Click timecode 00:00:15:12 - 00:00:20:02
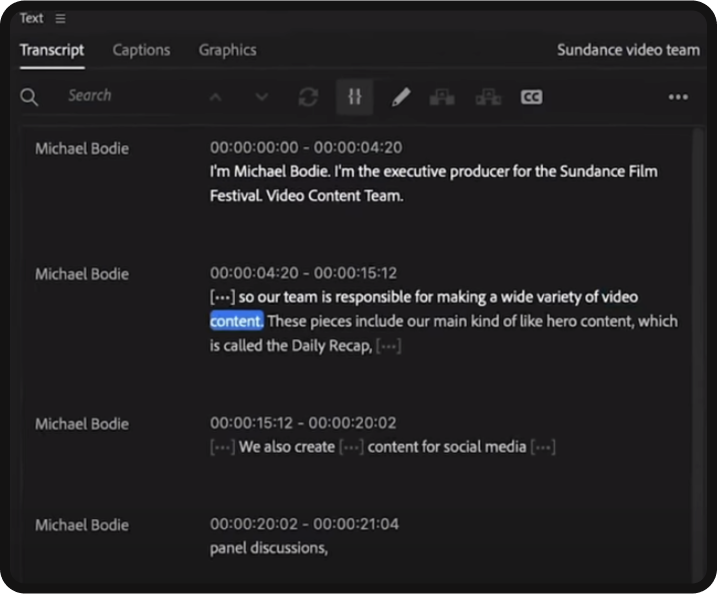Image resolution: width=717 pixels, height=594 pixels. 303,423
